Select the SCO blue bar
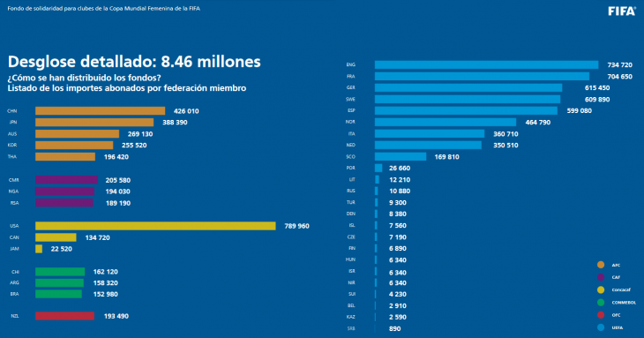 click(x=401, y=156)
